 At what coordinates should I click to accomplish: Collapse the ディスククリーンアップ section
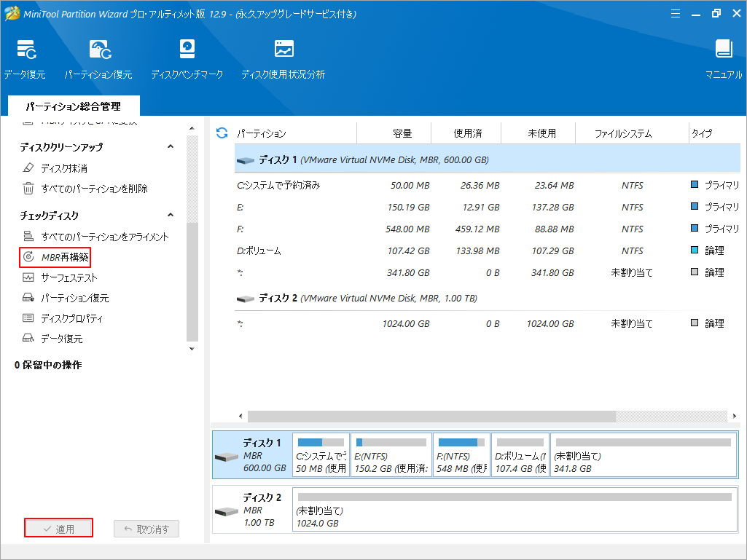171,147
